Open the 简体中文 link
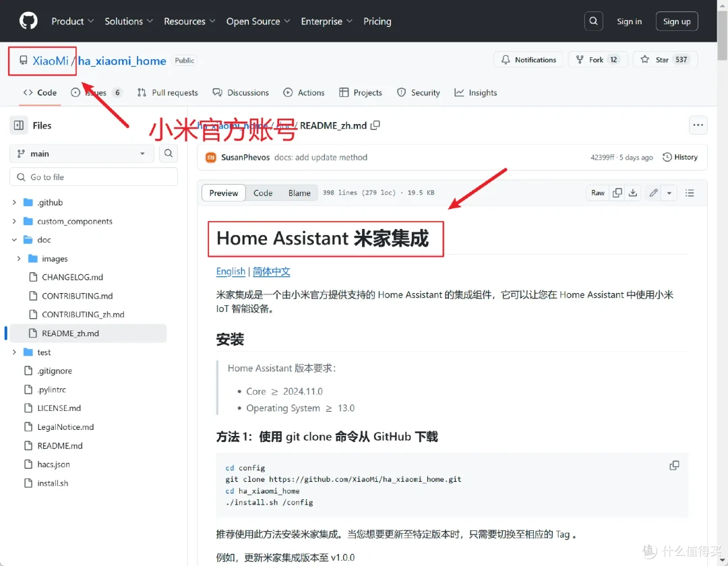Image resolution: width=728 pixels, height=566 pixels. click(x=272, y=272)
